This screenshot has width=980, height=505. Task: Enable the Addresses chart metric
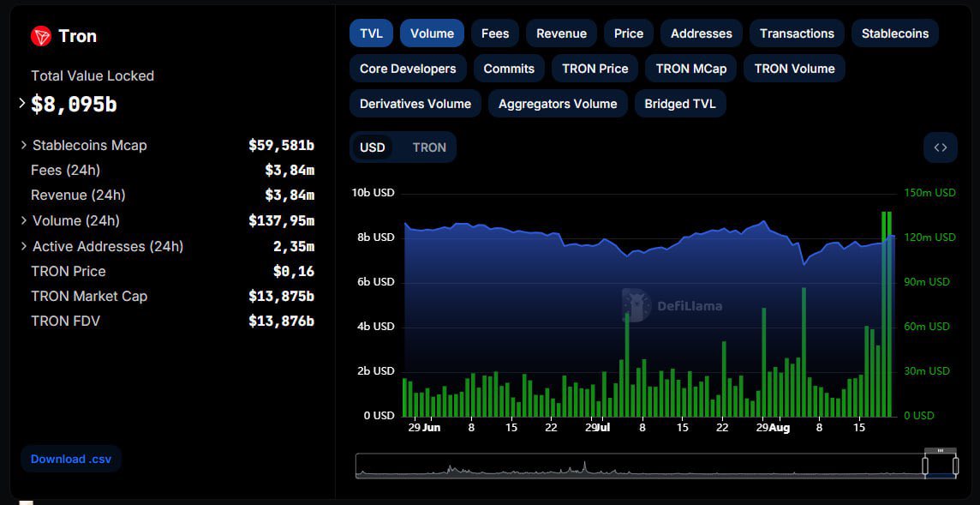(702, 33)
